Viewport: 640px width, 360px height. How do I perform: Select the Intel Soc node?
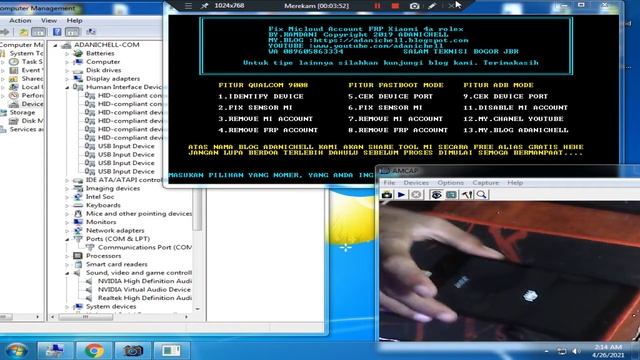coord(100,197)
